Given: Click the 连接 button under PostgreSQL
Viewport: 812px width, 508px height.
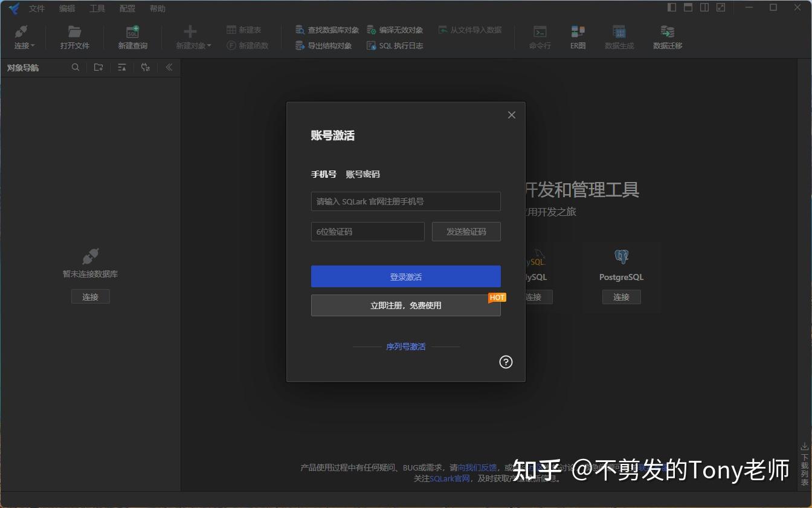Looking at the screenshot, I should (x=621, y=296).
